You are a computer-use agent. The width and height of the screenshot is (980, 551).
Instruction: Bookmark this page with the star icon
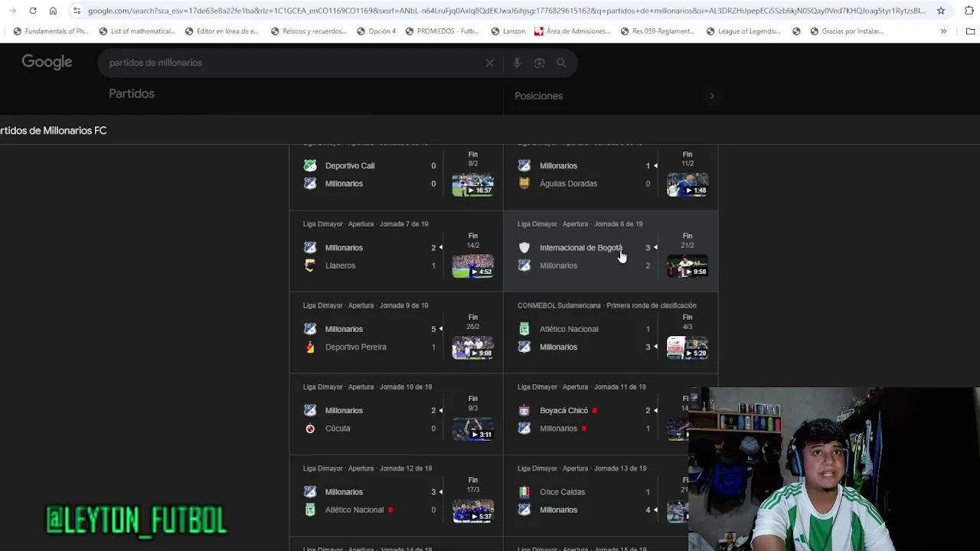941,11
